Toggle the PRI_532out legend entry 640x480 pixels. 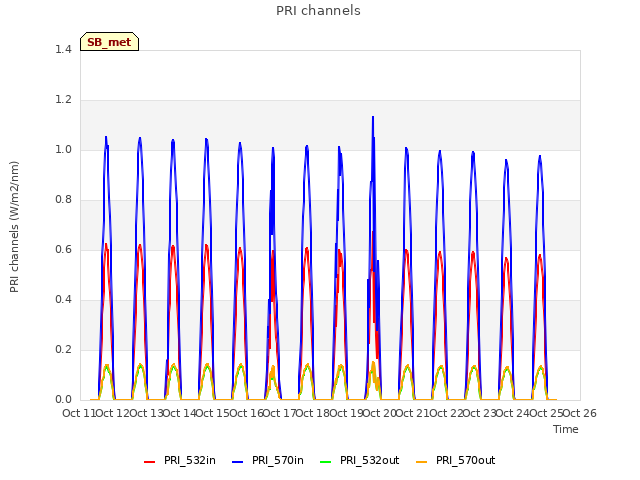click(x=360, y=460)
